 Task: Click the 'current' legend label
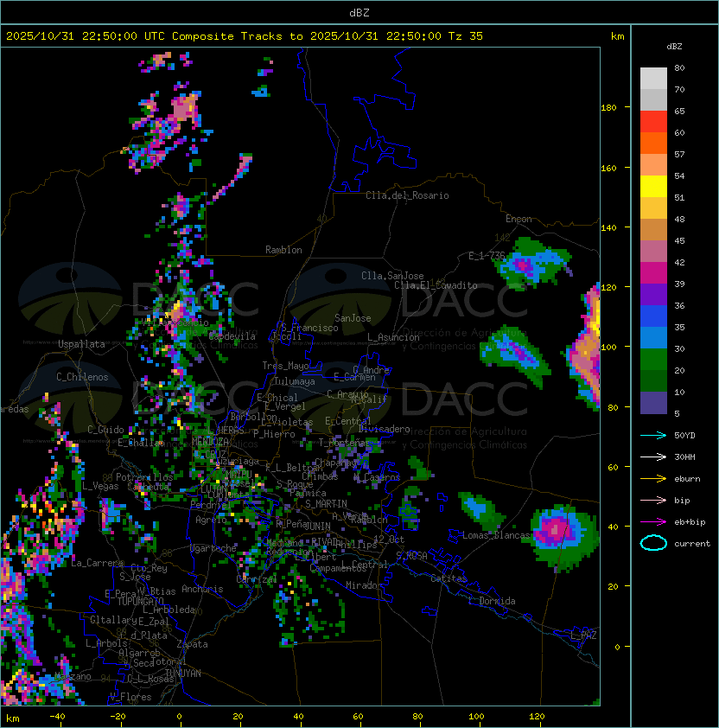(692, 544)
